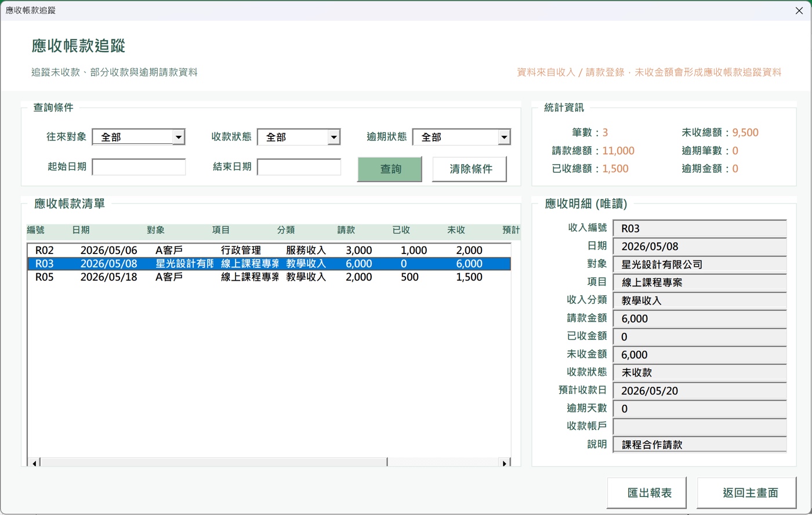Click the 對象 field 星光設計有限公司

click(699, 264)
